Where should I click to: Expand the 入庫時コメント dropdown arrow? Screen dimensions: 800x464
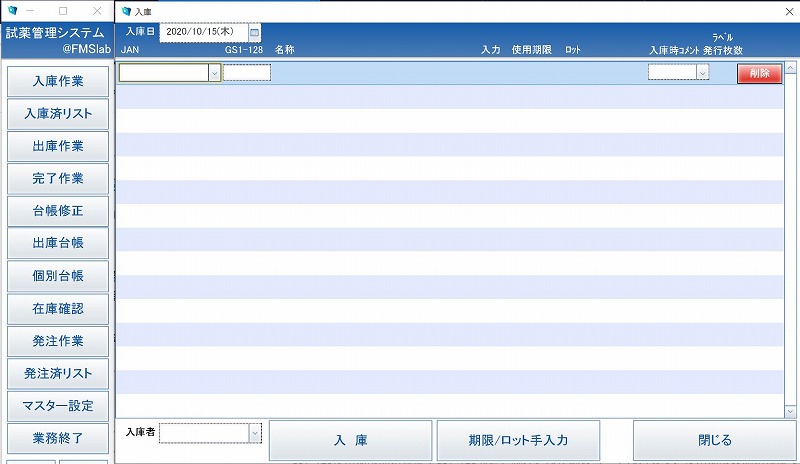coord(703,72)
